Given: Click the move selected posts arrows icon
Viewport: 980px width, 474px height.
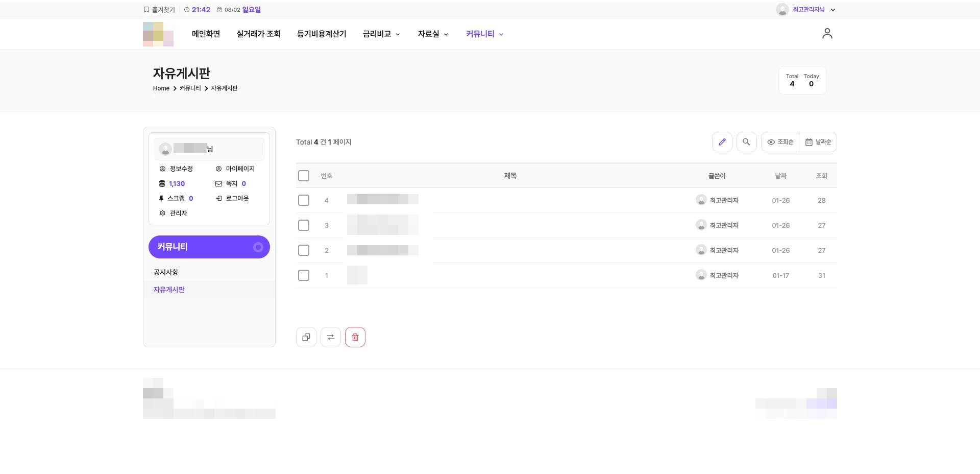Looking at the screenshot, I should (331, 337).
